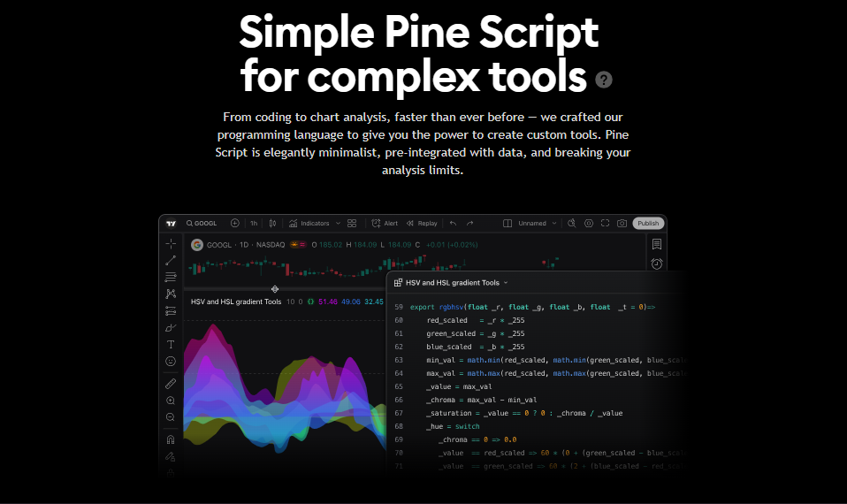This screenshot has width=847, height=504.
Task: Undo the last chart action
Action: (454, 223)
